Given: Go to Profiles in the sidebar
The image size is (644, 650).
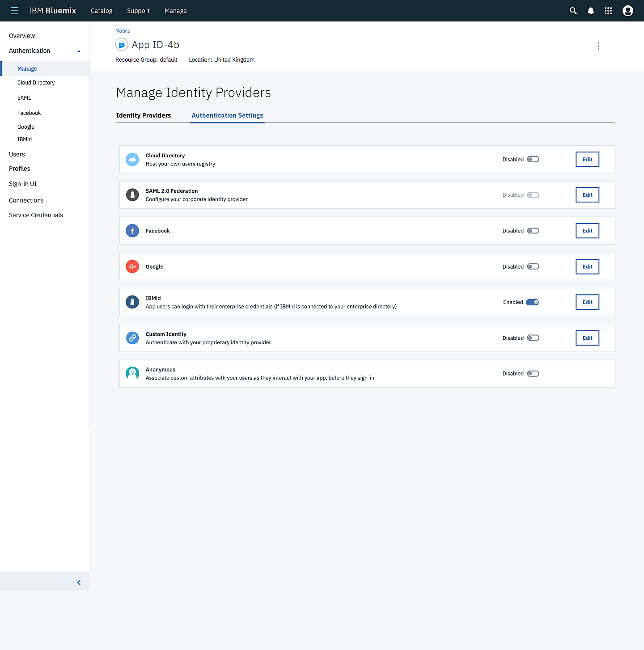Looking at the screenshot, I should [x=20, y=169].
